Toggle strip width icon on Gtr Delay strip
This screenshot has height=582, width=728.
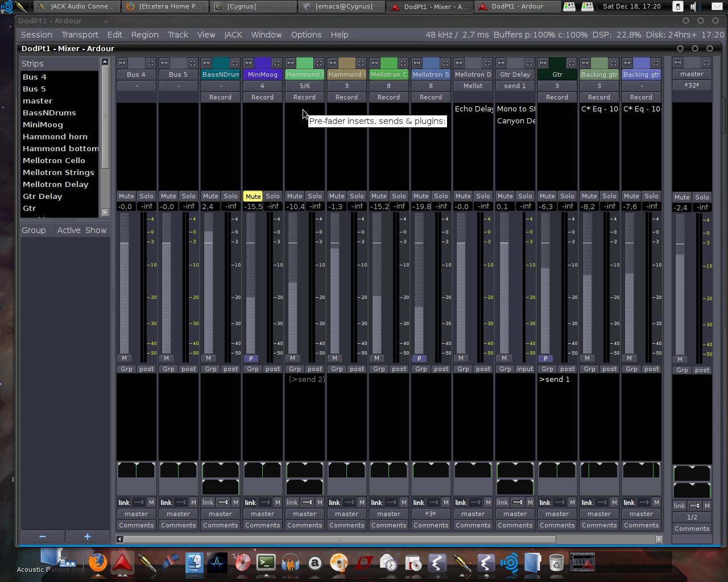tap(501, 63)
